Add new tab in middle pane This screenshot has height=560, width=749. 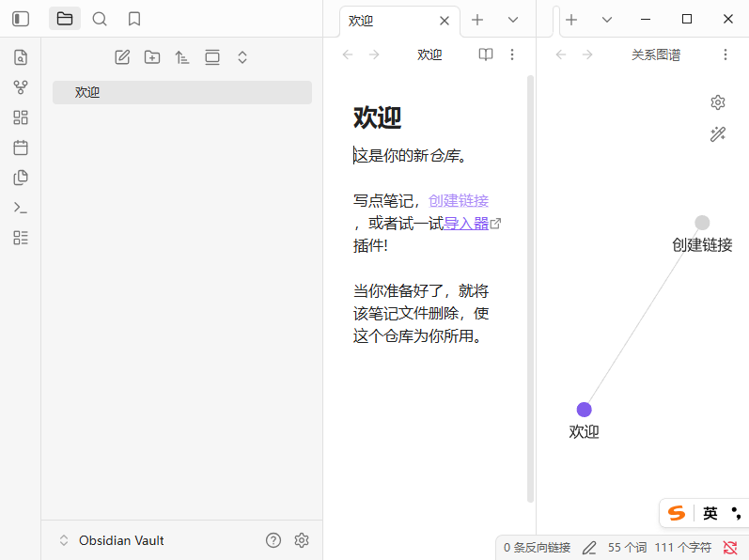(x=477, y=20)
